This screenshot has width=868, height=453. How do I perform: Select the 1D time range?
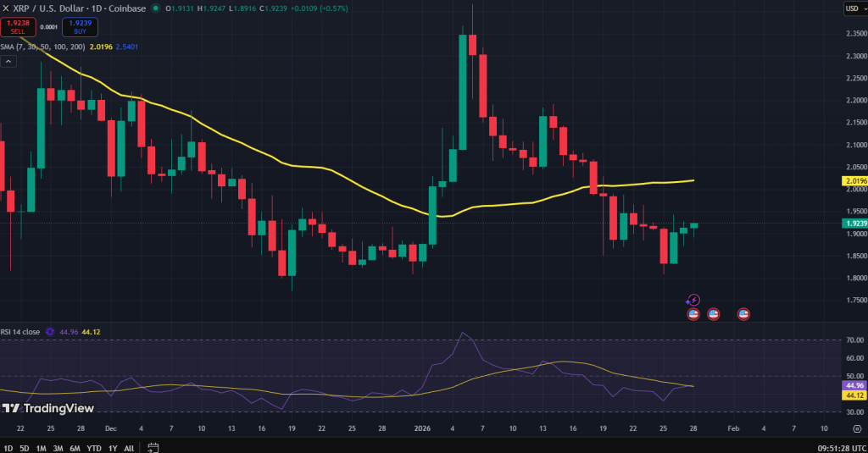tap(8, 448)
